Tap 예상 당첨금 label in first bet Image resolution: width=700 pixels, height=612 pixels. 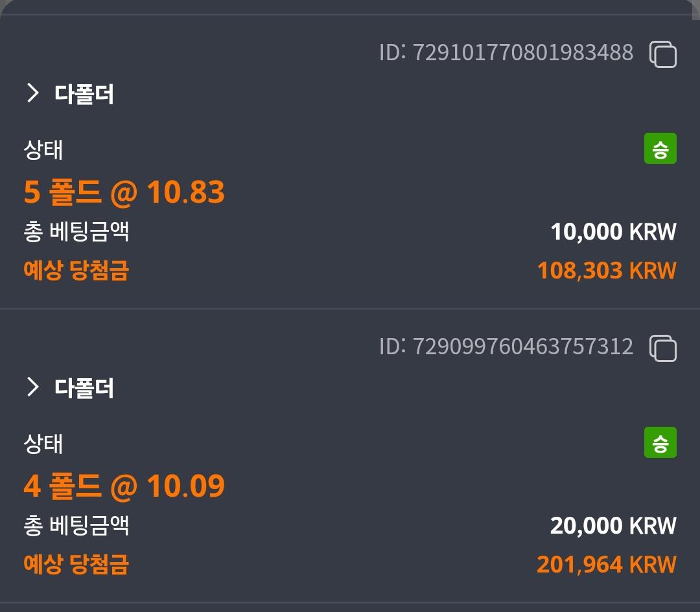(76, 271)
